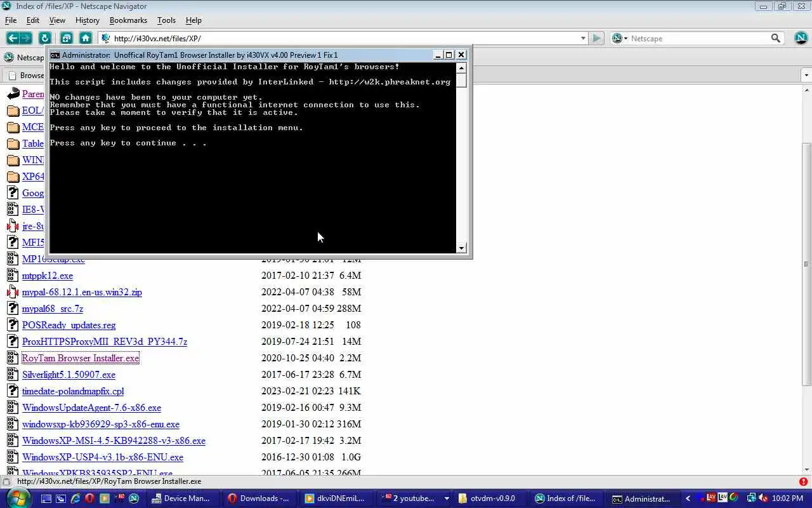Viewport: 812px width, 508px height.
Task: Open the tab list dropdown arrow
Action: point(806,75)
